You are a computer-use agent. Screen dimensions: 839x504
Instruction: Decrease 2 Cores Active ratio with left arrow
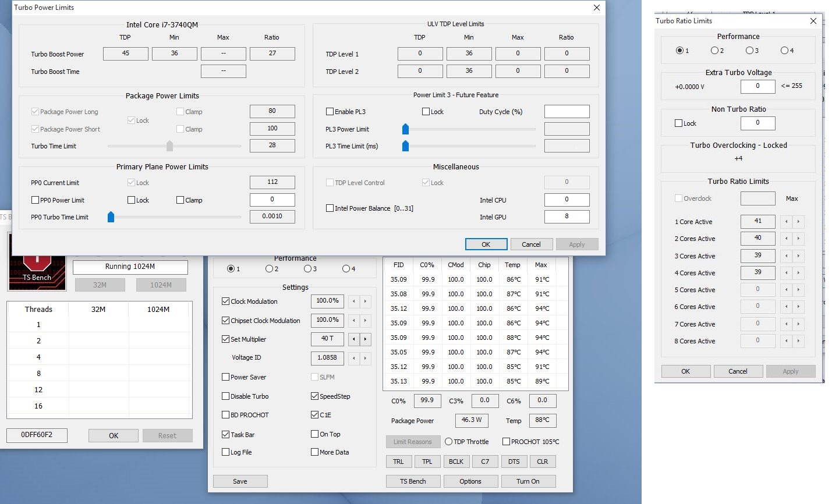pos(787,239)
